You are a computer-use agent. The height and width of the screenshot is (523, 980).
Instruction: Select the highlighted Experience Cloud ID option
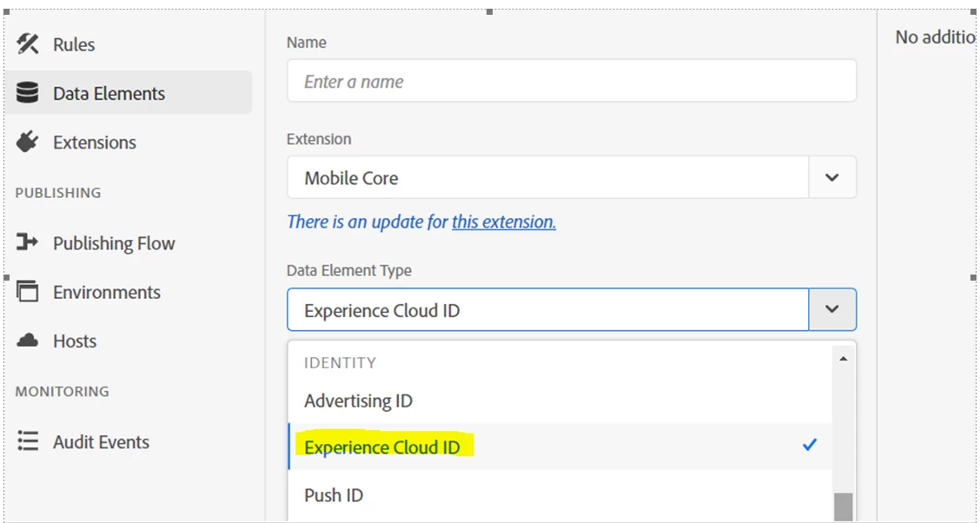pyautogui.click(x=382, y=447)
